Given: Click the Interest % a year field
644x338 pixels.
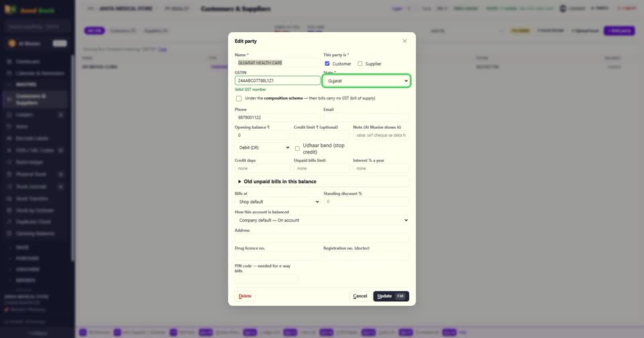Looking at the screenshot, I should coord(381,168).
